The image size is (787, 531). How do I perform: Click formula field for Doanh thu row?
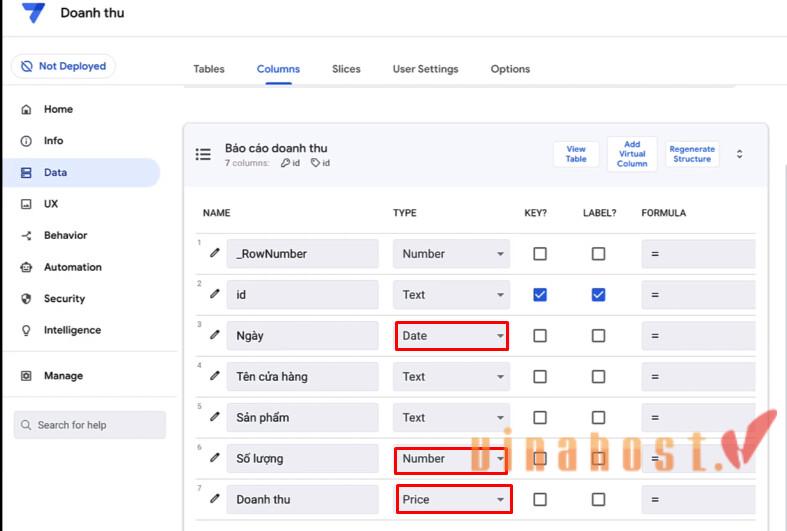click(698, 499)
